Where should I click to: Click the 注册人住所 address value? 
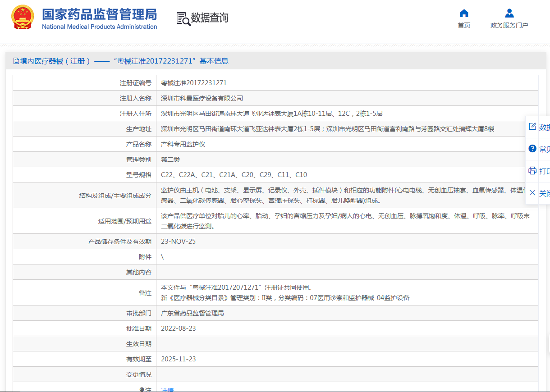tap(272, 114)
